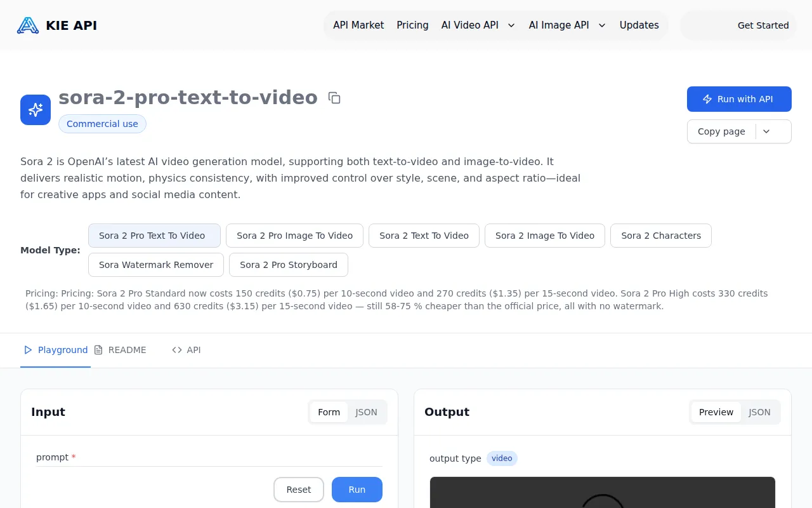812x508 pixels.
Task: Switch the Output panel to JSON view
Action: (759, 412)
